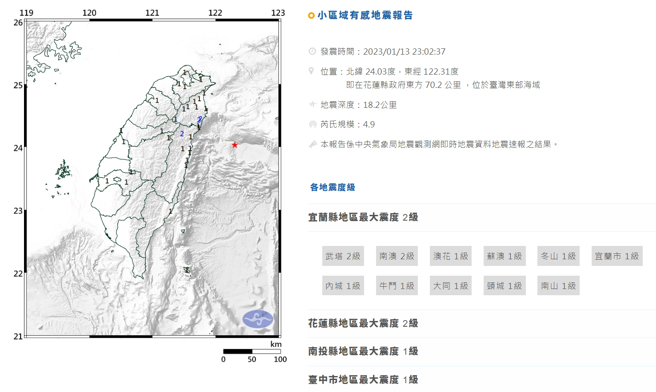
Task: Click the depth text 18.2公里
Action: pyautogui.click(x=380, y=105)
